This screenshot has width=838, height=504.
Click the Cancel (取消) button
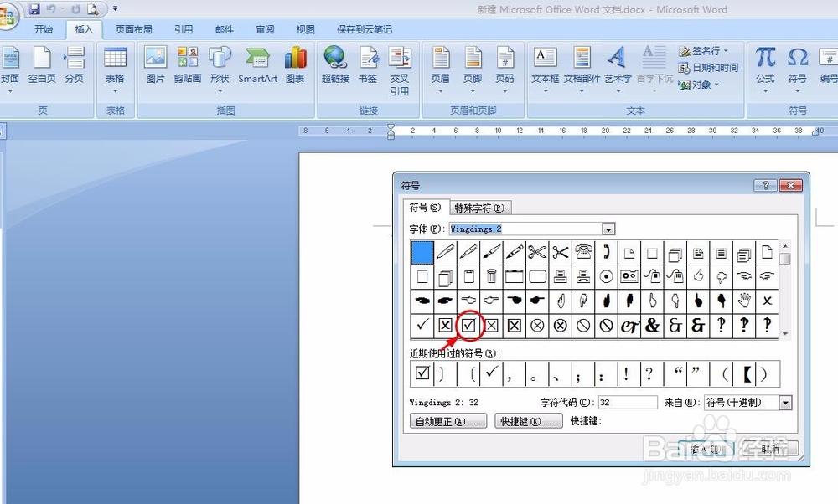pos(770,449)
